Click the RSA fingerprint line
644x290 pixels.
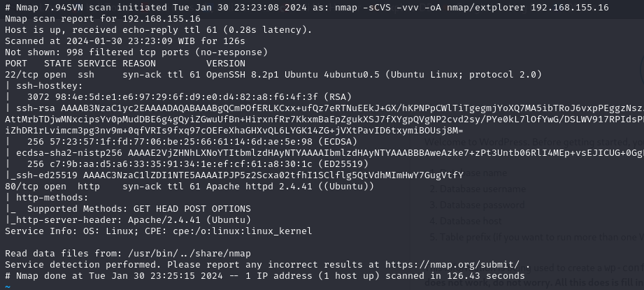tap(178, 97)
